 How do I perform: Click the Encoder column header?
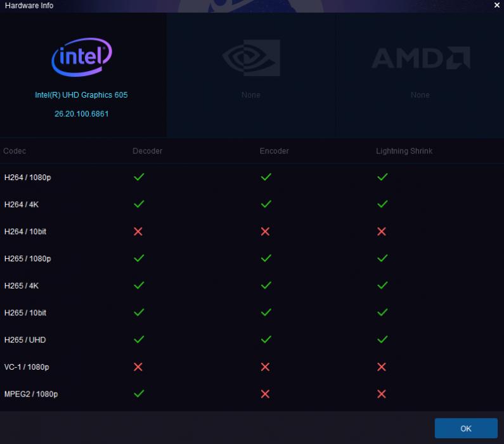[274, 151]
